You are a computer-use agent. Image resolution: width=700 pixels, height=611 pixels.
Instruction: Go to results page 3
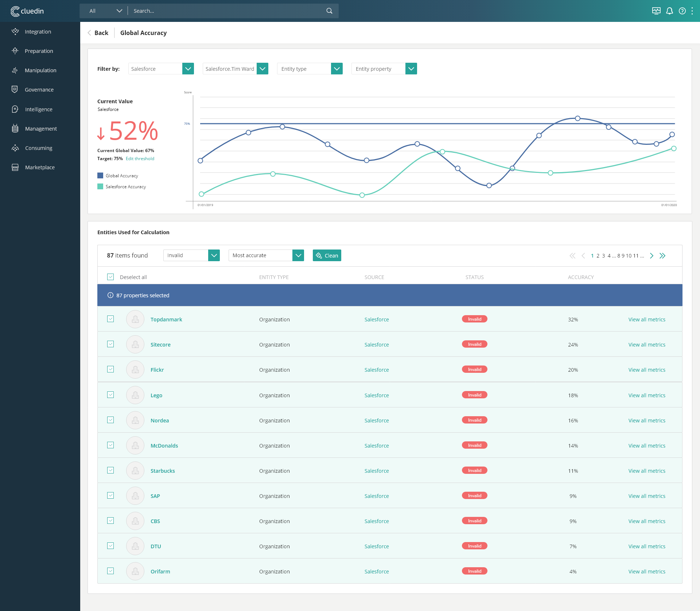(x=603, y=256)
